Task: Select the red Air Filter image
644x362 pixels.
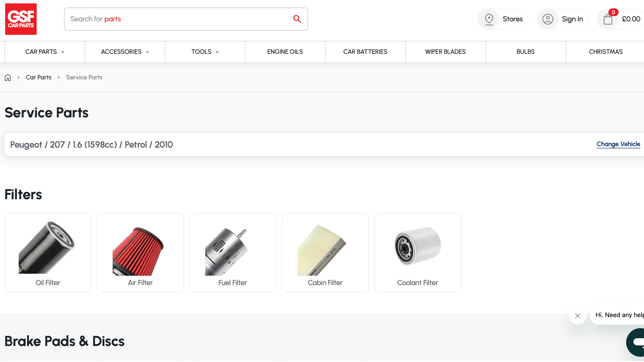Action: [138, 251]
